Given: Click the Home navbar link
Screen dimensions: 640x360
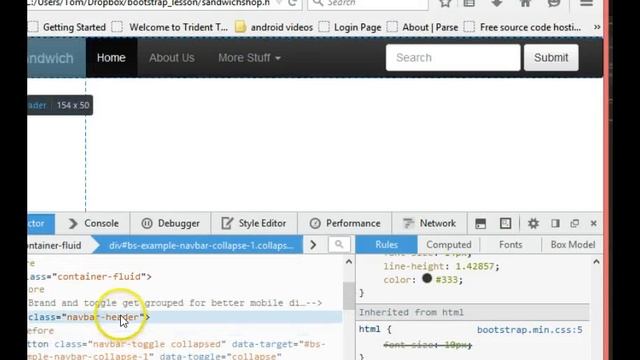Looking at the screenshot, I should tap(111, 58).
